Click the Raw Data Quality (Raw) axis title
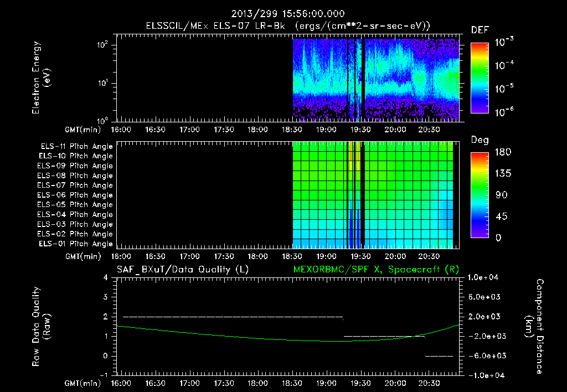 (41, 327)
